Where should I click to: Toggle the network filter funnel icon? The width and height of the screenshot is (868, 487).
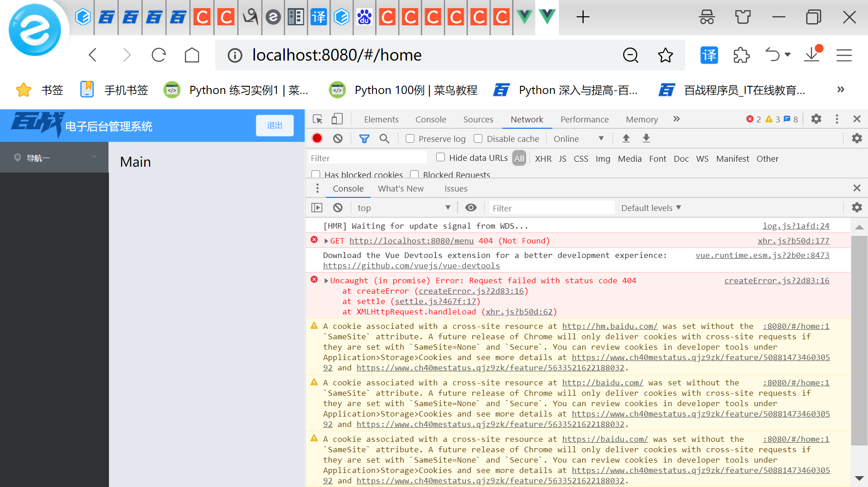point(364,139)
